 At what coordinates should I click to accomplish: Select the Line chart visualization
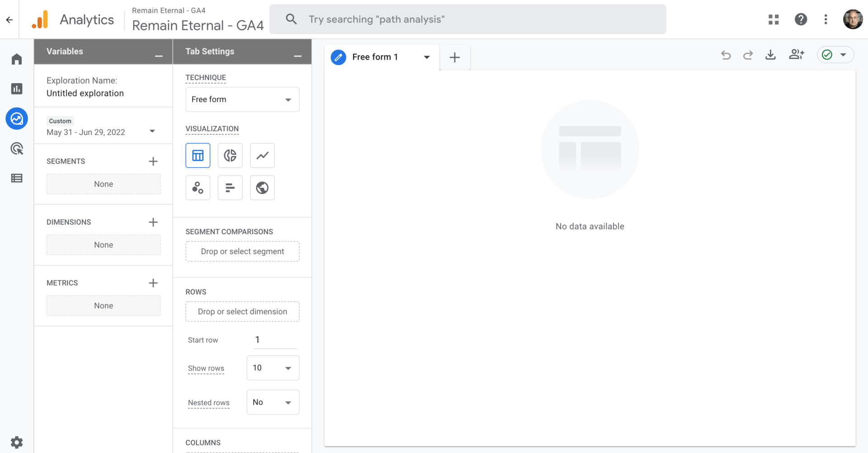point(262,156)
